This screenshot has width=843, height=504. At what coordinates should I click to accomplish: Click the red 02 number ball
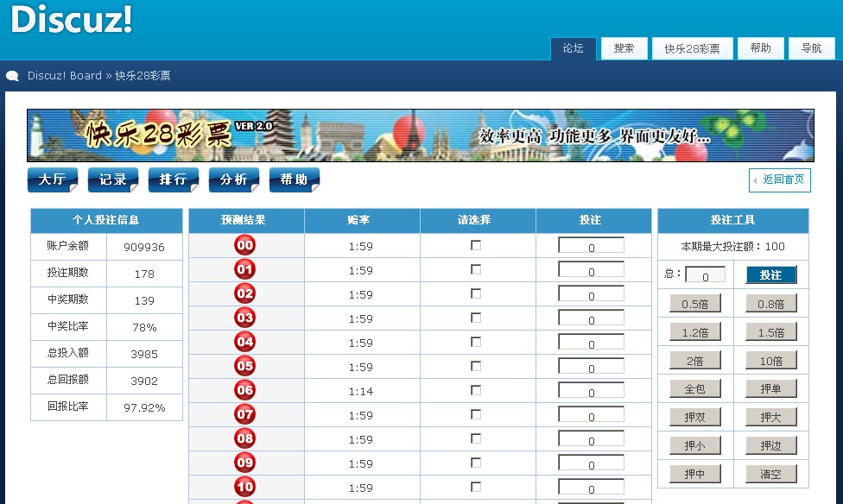click(x=244, y=294)
